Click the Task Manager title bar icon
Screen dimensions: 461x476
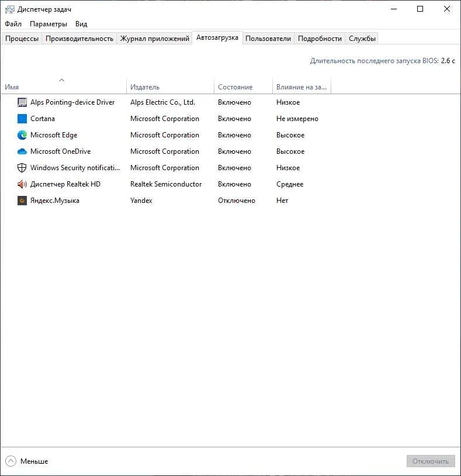click(x=10, y=9)
